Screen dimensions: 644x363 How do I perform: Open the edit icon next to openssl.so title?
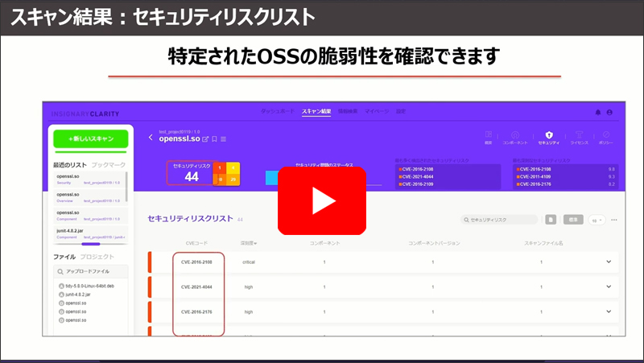pyautogui.click(x=205, y=139)
